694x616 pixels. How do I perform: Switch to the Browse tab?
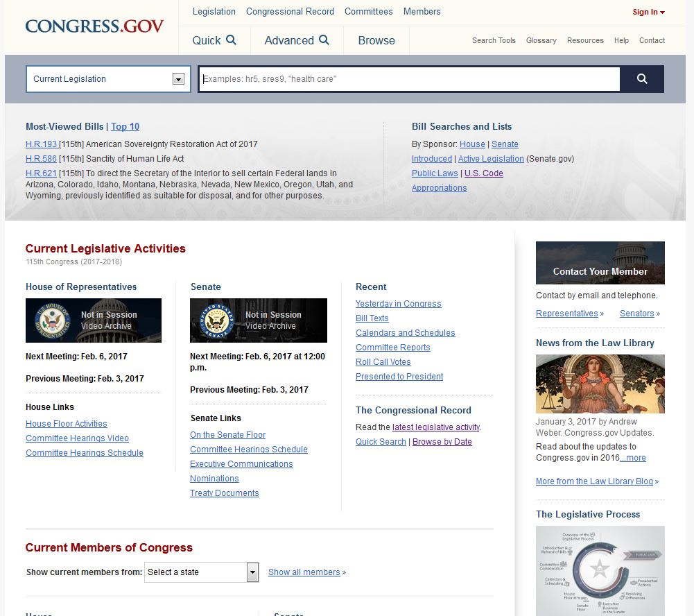point(376,40)
